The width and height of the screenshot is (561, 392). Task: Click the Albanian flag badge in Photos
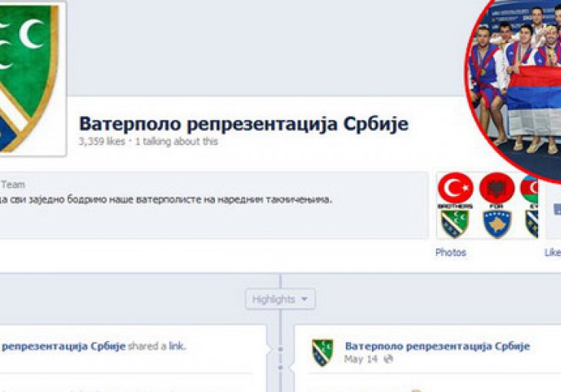click(497, 188)
